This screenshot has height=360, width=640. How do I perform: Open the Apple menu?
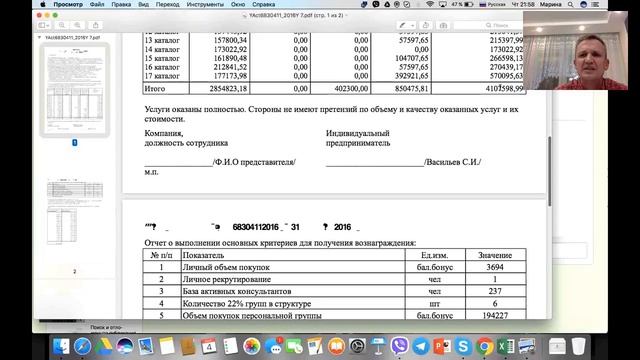(42, 4)
